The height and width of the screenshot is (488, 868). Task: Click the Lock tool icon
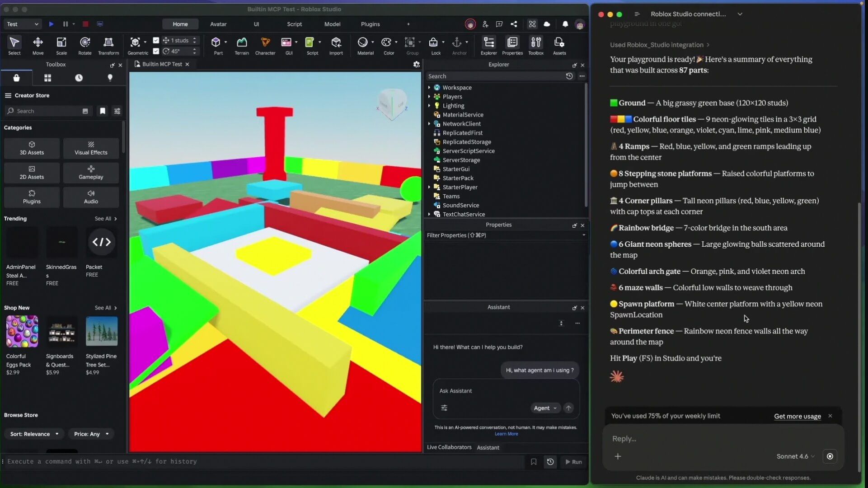(x=433, y=42)
